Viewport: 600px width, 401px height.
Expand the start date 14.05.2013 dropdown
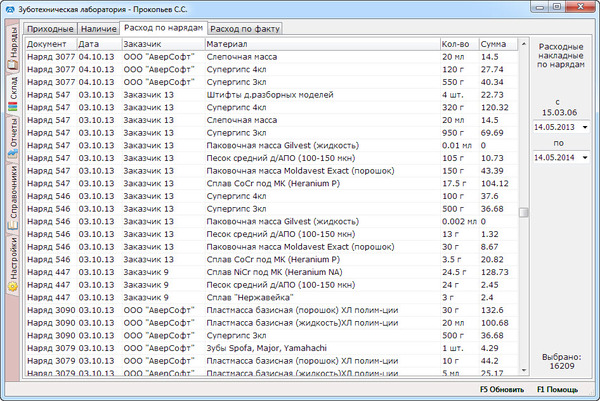(x=585, y=127)
